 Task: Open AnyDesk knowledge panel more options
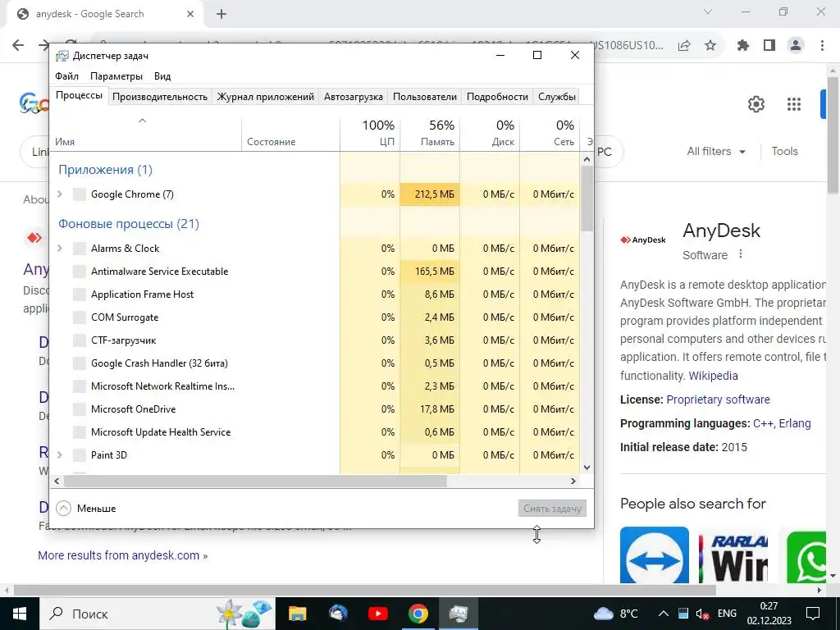[741, 254]
